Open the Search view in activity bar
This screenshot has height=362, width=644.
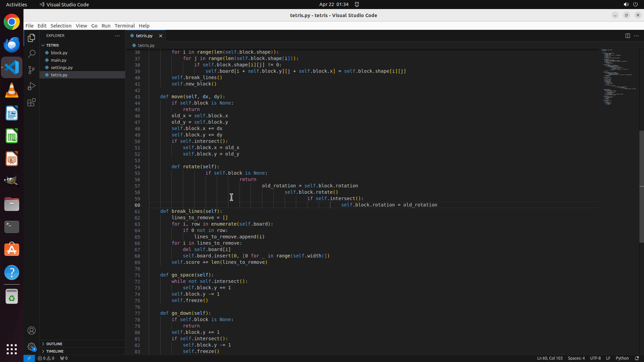pyautogui.click(x=32, y=54)
